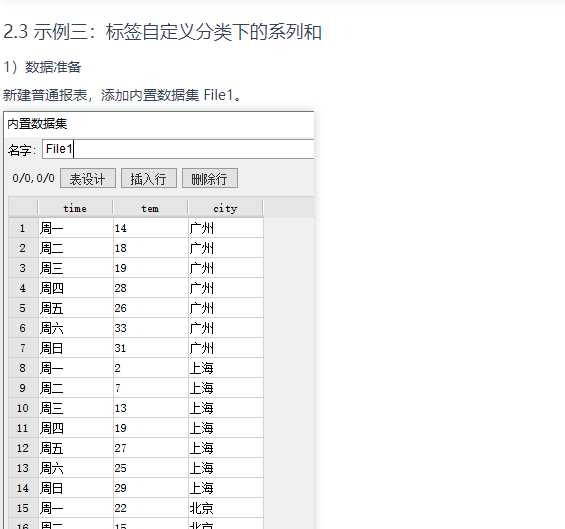Click the tem cell 33 in row 6
Viewport: 565px width, 529px height.
(150, 328)
